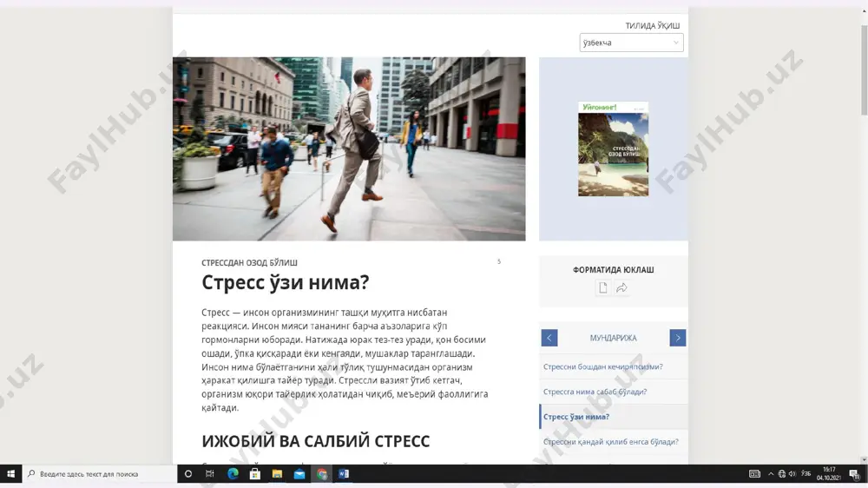Open the Mail app from taskbar
Viewport: 868px width, 488px height.
tap(299, 473)
